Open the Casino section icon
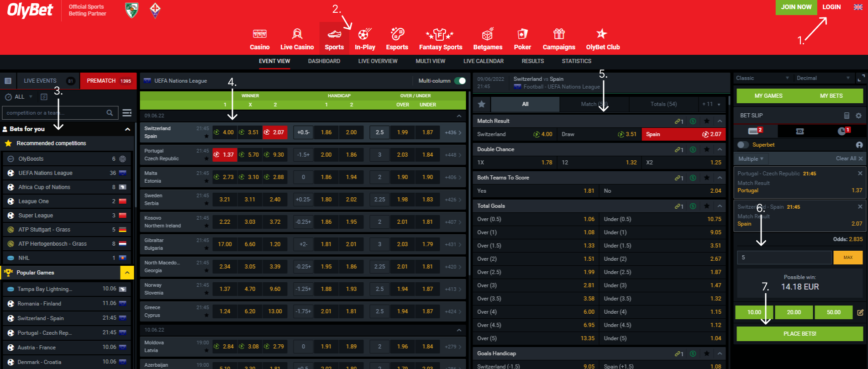 click(x=259, y=34)
